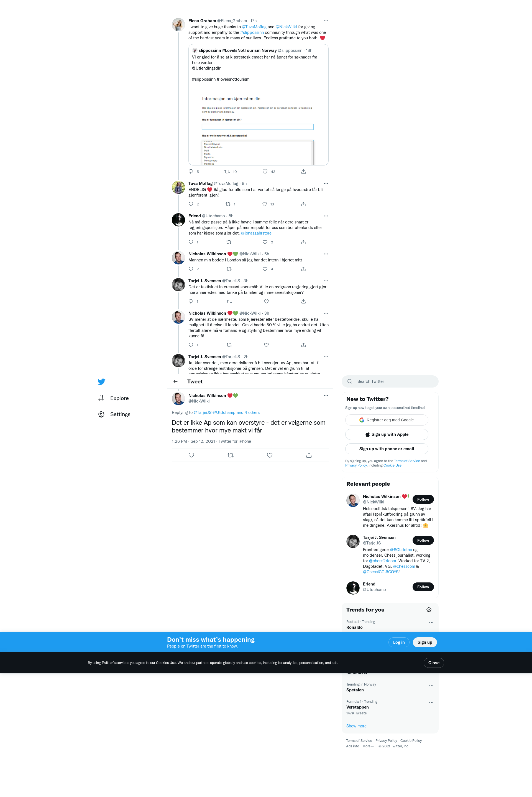532x797 pixels.
Task: Open more options on Nicholas Wilkinson's 3h tweet
Action: (x=326, y=313)
